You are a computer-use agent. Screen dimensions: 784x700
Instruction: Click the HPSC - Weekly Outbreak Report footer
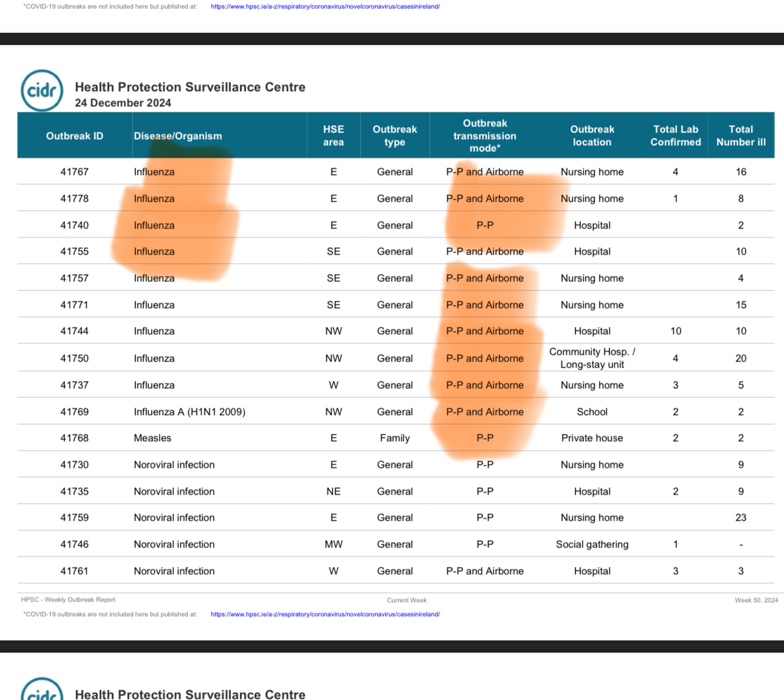click(68, 600)
